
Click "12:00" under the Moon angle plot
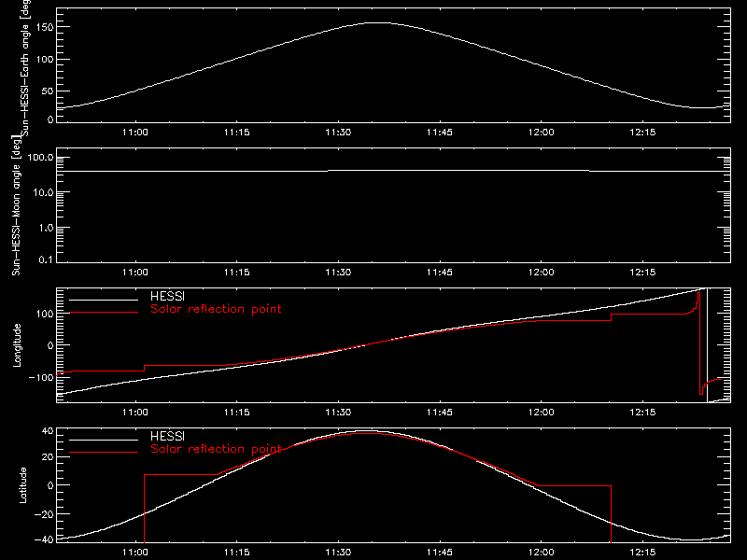click(542, 273)
